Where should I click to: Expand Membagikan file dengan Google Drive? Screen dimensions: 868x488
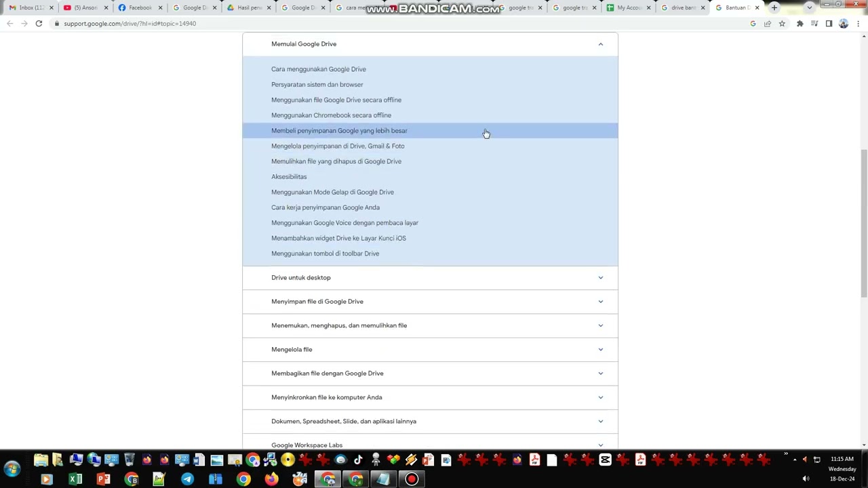click(430, 373)
